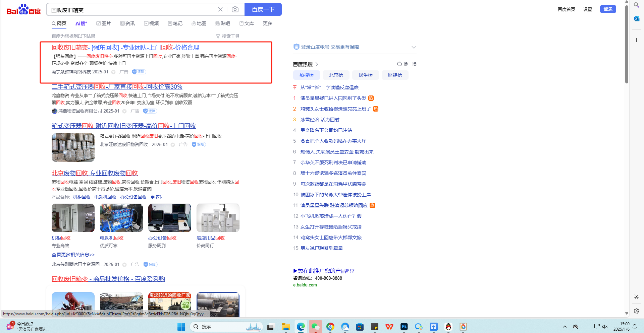Open WeChat from the taskbar

tap(315, 327)
